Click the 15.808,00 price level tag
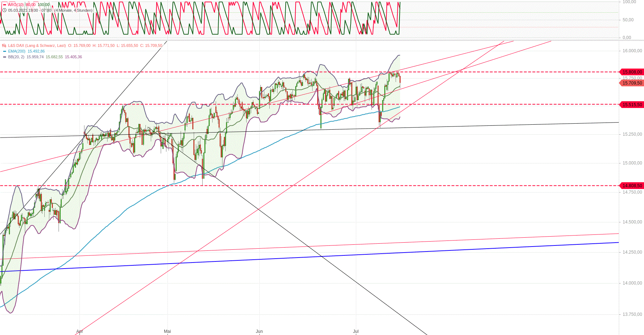The width and height of the screenshot is (644, 335). pyautogui.click(x=631, y=72)
